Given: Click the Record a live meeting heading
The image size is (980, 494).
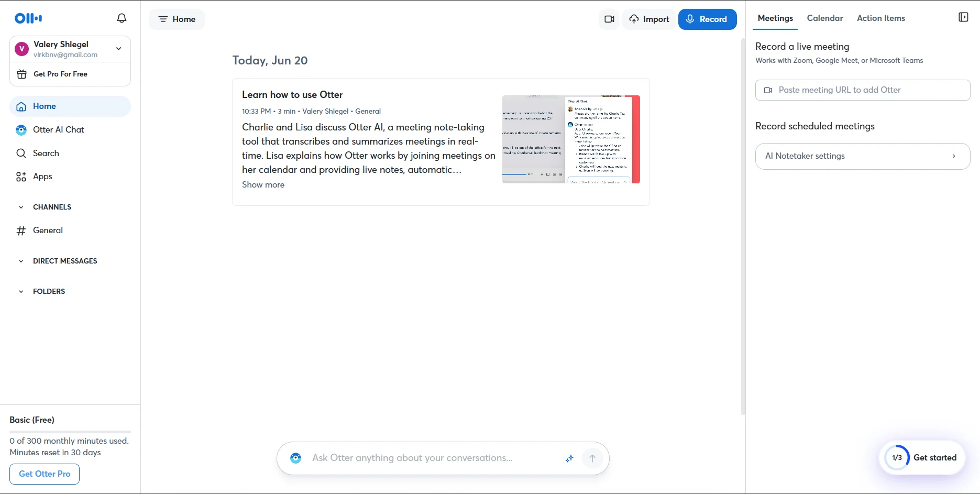Looking at the screenshot, I should [x=802, y=47].
